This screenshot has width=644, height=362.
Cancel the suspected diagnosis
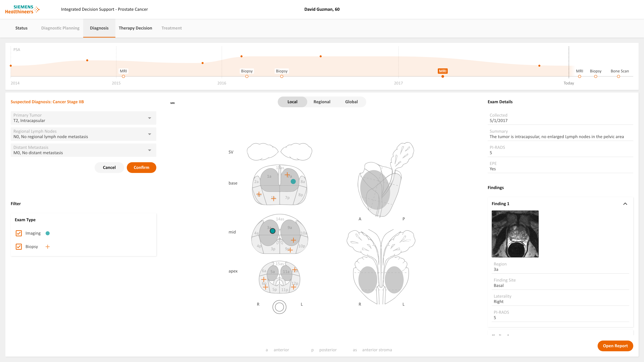(109, 167)
